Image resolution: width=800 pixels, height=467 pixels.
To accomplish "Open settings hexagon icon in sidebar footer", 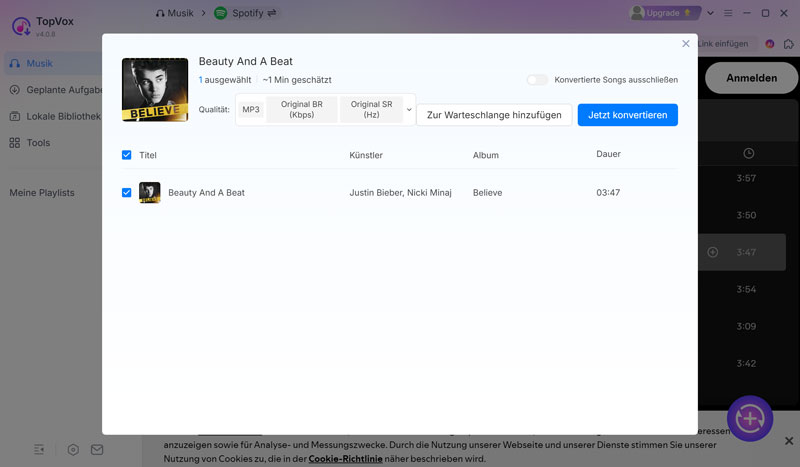I will click(x=73, y=450).
